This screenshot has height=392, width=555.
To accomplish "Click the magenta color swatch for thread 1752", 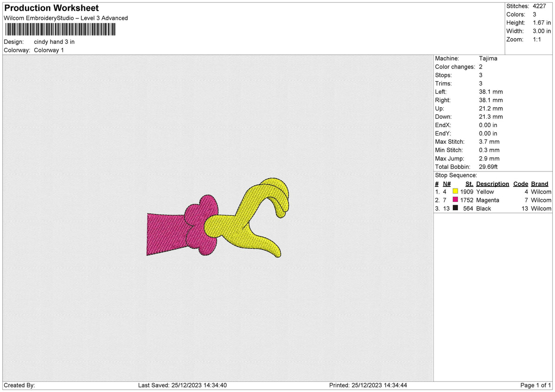I will 456,200.
